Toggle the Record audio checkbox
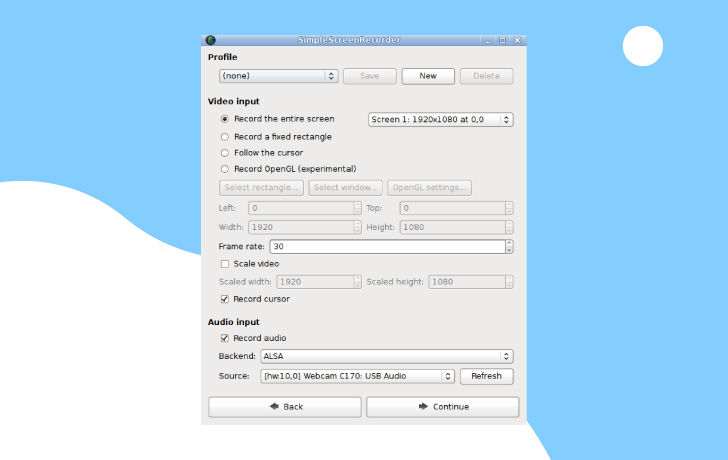728x460 pixels. 225,338
